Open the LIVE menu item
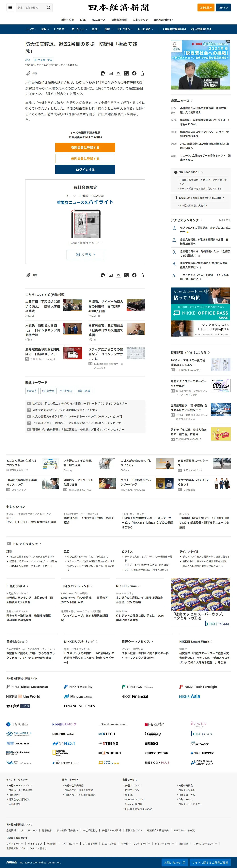Viewport: 237px width, 868px height. point(83,20)
